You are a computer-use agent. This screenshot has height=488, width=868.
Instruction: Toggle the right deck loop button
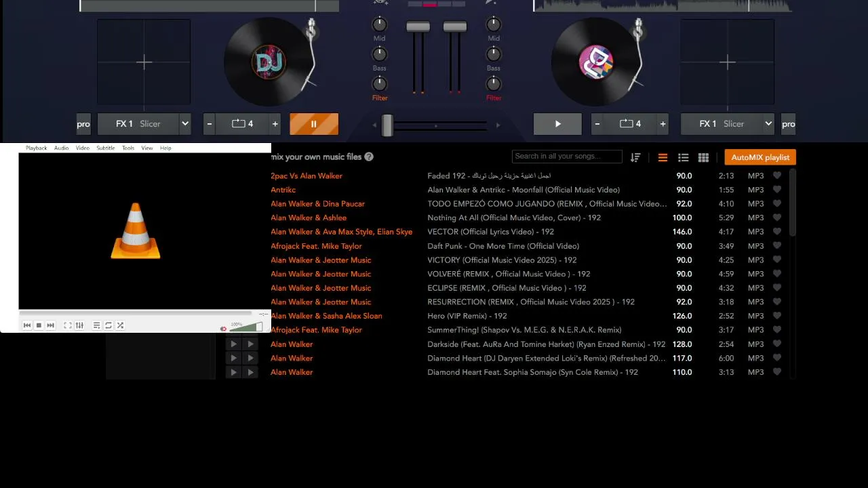point(630,124)
